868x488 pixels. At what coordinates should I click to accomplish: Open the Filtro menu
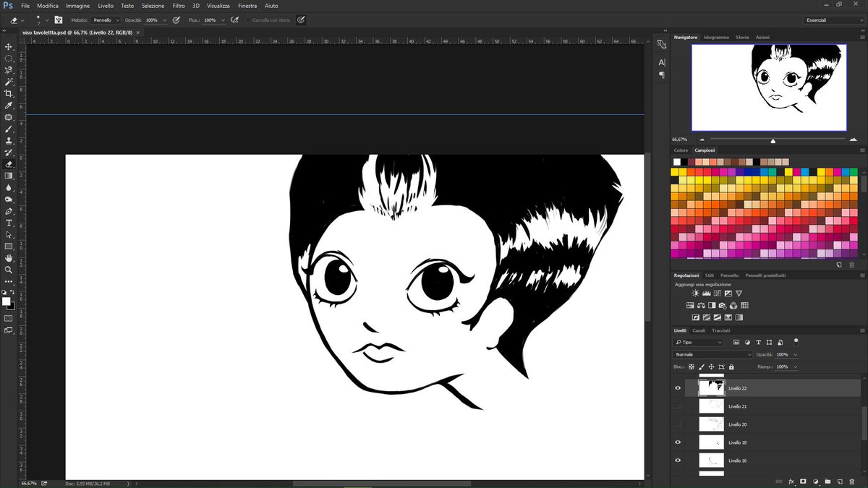(179, 5)
